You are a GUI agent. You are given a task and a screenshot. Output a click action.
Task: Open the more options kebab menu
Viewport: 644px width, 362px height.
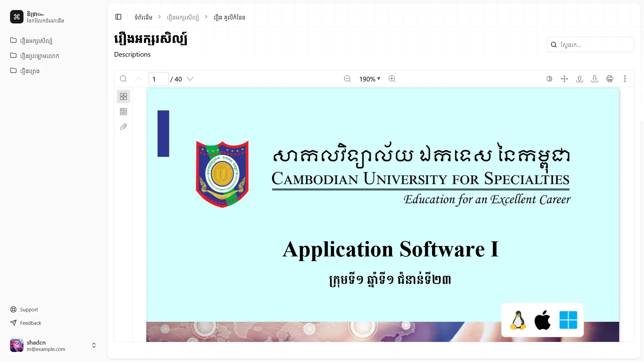point(625,79)
